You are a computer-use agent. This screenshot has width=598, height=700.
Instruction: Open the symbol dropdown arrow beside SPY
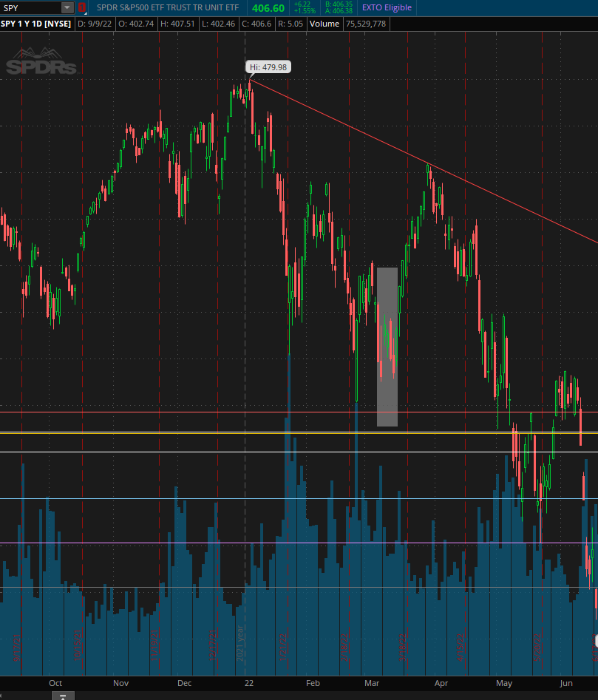click(67, 7)
